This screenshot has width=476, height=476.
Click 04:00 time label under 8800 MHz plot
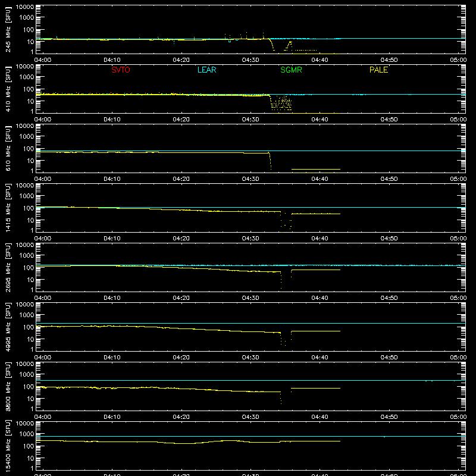coord(43,417)
